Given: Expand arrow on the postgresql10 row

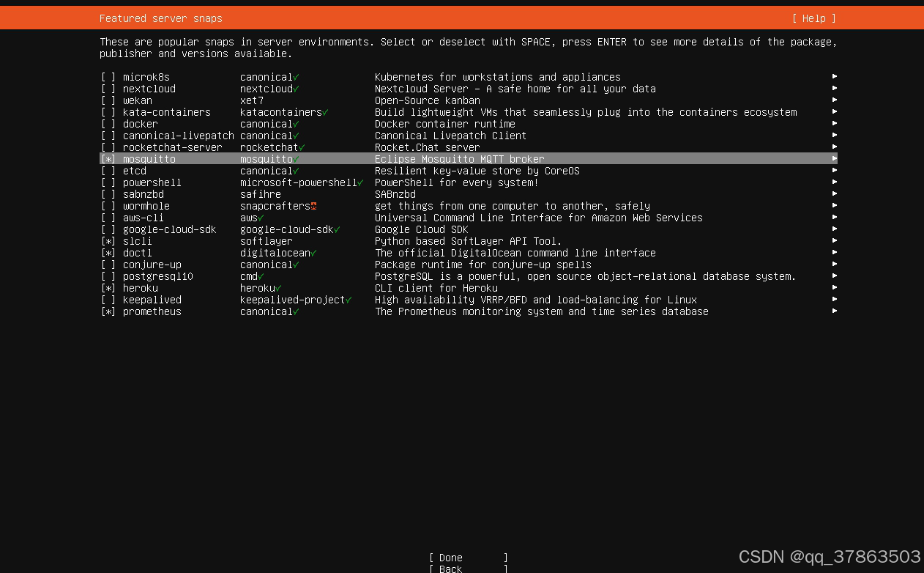Looking at the screenshot, I should coord(835,276).
